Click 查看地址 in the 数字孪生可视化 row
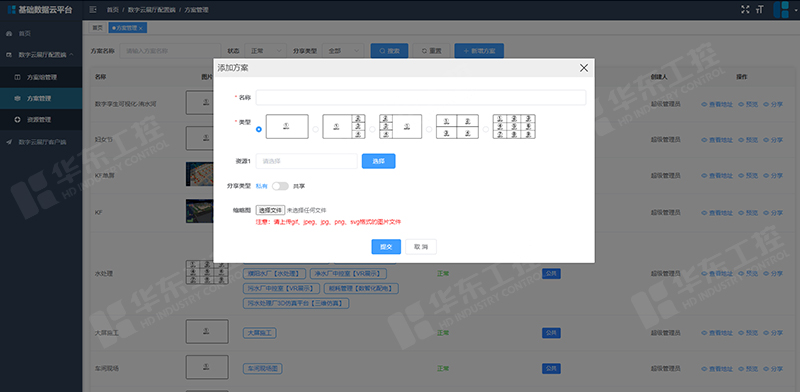This screenshot has width=800, height=392. 717,104
